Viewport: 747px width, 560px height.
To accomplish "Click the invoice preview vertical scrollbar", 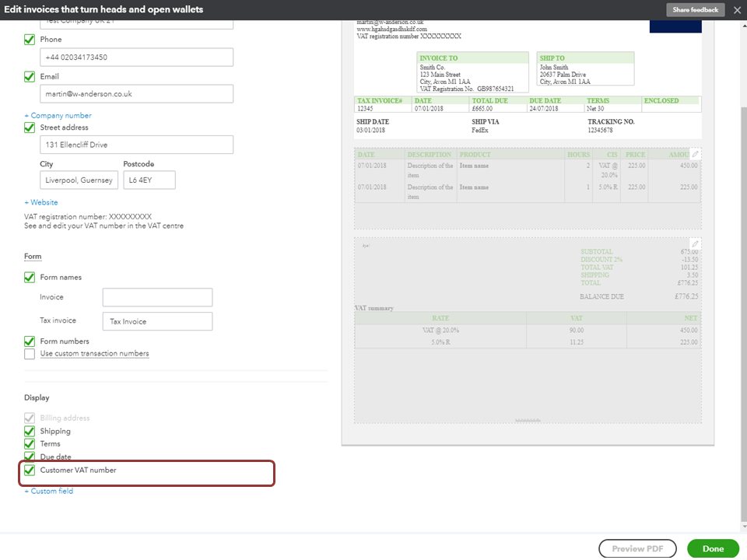I will pyautogui.click(x=741, y=233).
